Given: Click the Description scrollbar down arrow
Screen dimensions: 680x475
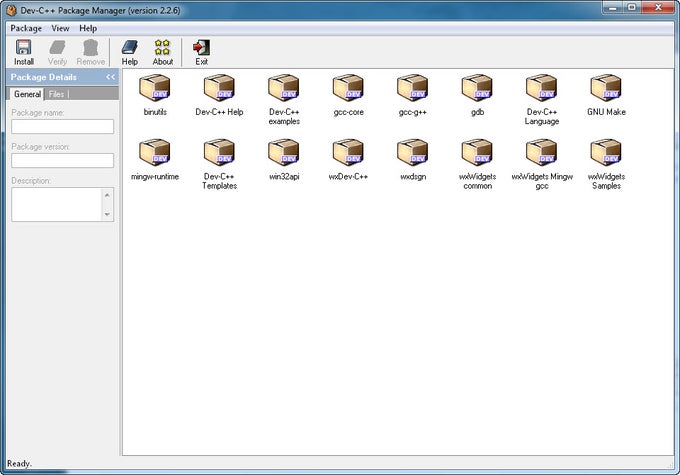Looking at the screenshot, I should point(107,214).
